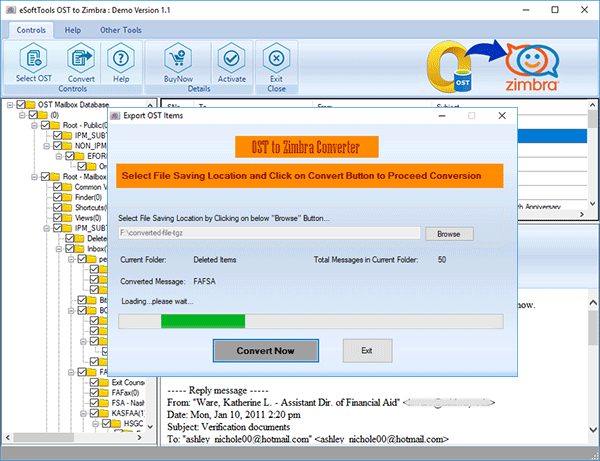Click the Views(0) folder icon

pos(67,218)
